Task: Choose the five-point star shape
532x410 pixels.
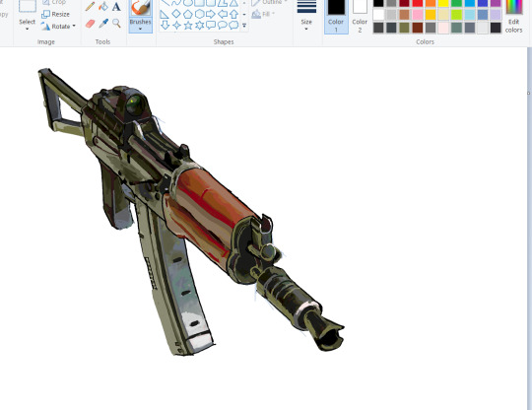Action: click(x=188, y=25)
